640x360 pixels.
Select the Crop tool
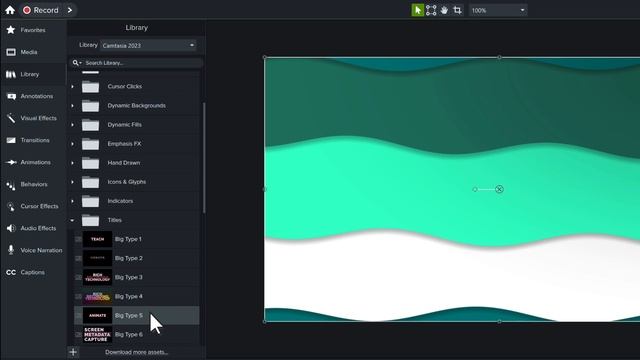[458, 10]
